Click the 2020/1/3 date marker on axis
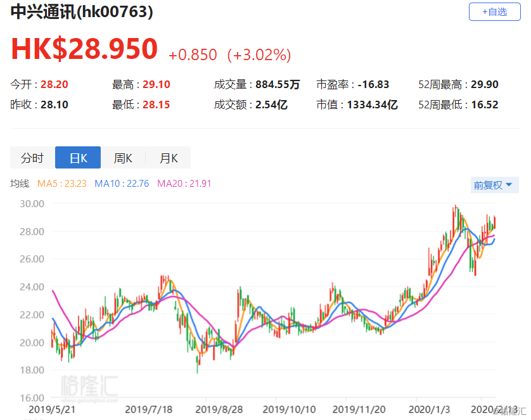531x420 pixels. pos(429,409)
